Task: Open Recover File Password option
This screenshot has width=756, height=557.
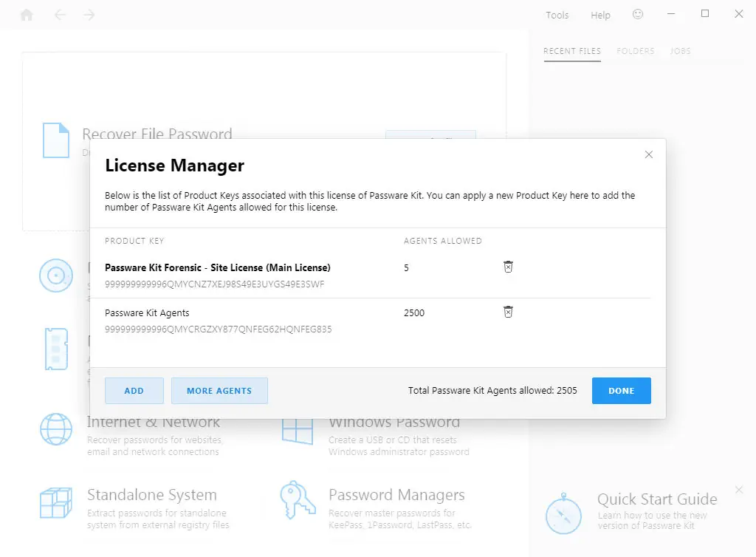Action: coord(157,134)
